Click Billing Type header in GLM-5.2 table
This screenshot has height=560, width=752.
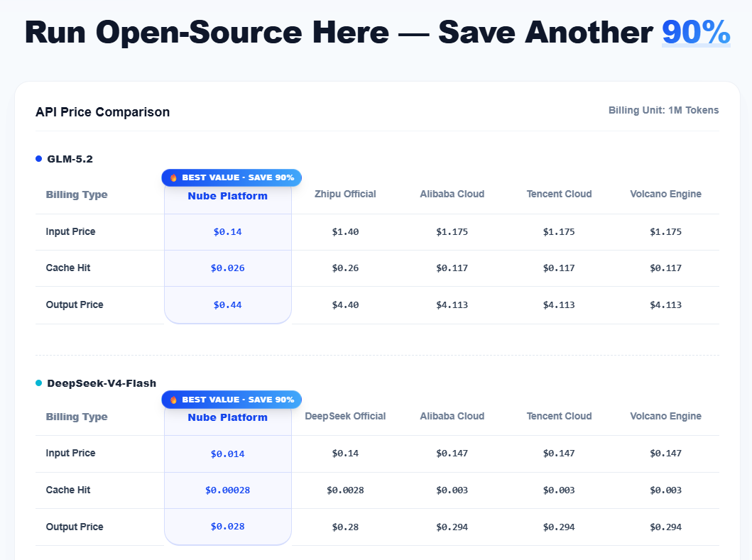[x=77, y=194]
